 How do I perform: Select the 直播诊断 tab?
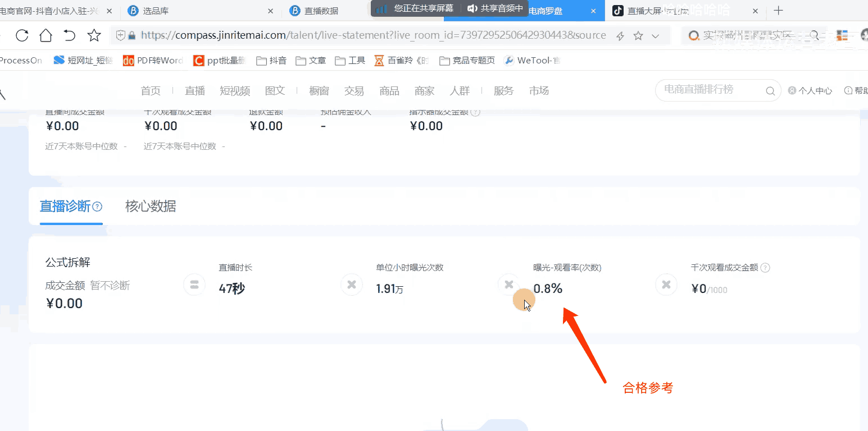pyautogui.click(x=65, y=206)
